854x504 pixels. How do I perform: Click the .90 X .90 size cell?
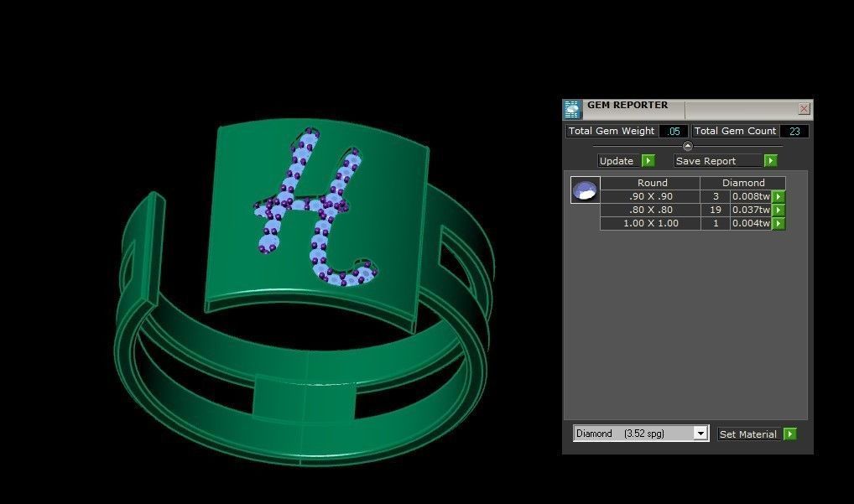pyautogui.click(x=650, y=196)
